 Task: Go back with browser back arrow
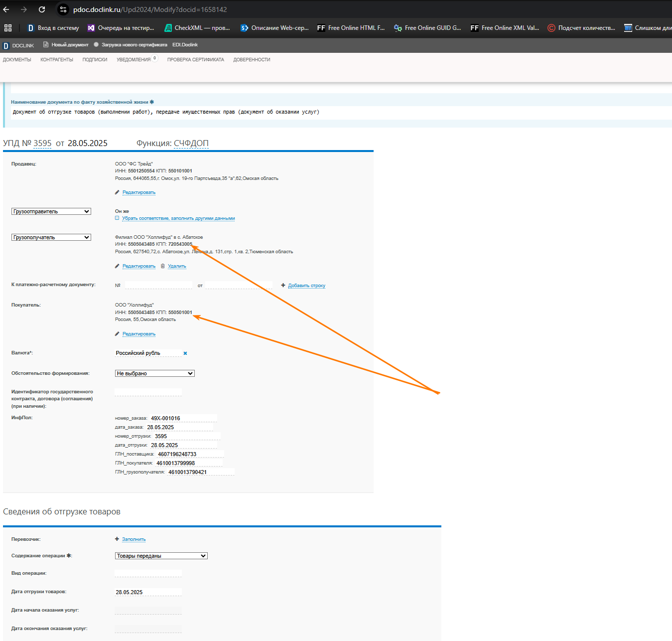(6, 9)
